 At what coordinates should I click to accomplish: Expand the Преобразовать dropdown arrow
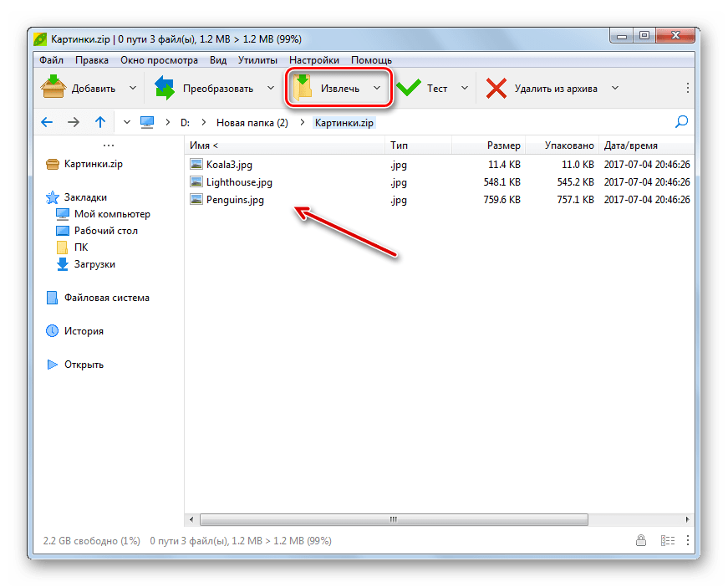tap(271, 88)
